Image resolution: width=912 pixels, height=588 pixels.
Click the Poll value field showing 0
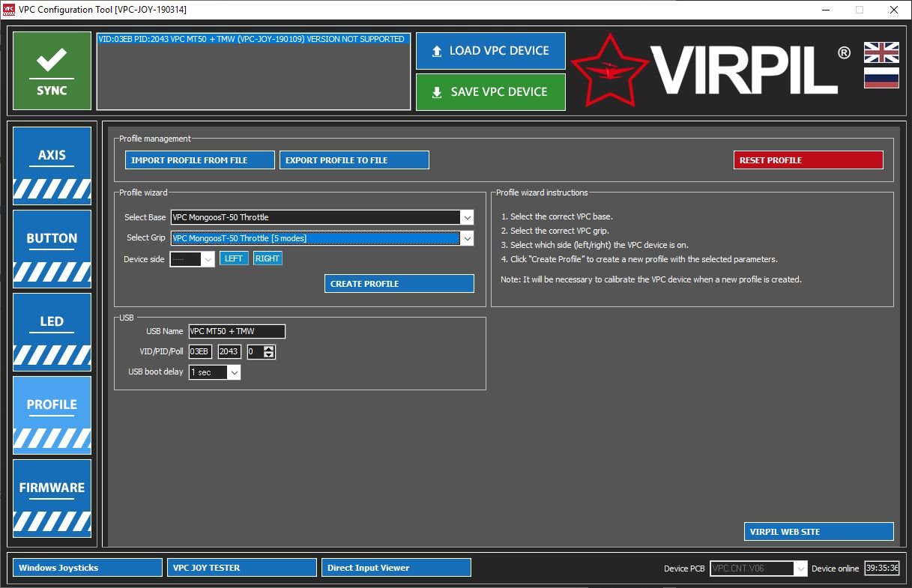point(256,351)
